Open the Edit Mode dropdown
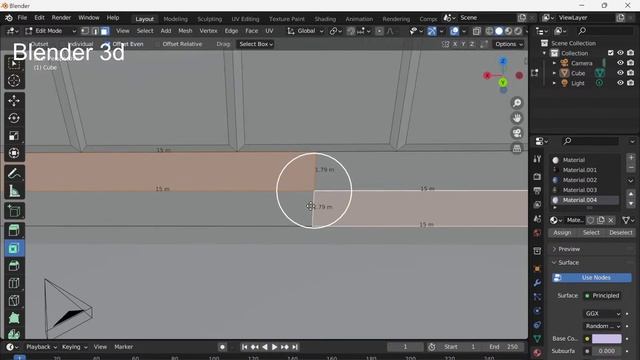 pos(50,31)
